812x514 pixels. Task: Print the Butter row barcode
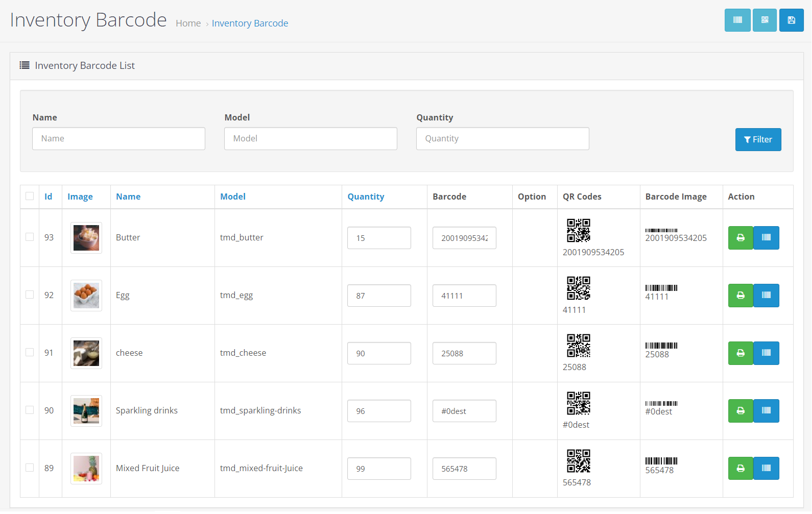(741, 238)
